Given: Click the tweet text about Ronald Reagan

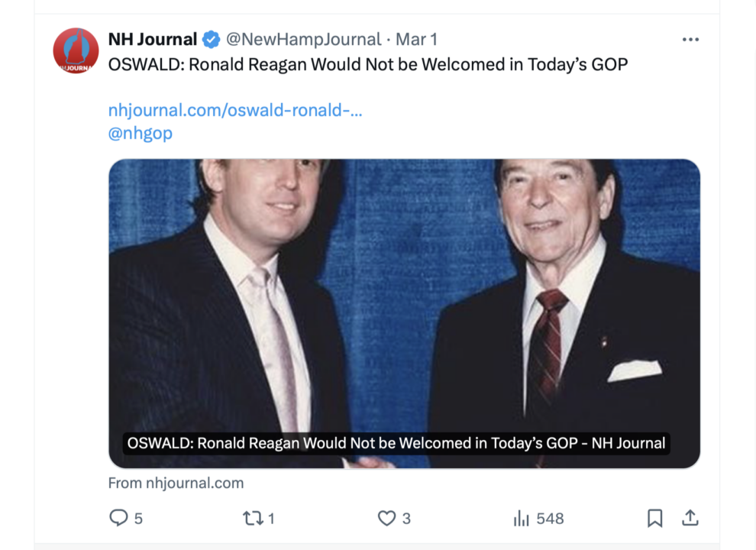Looking at the screenshot, I should [x=368, y=64].
